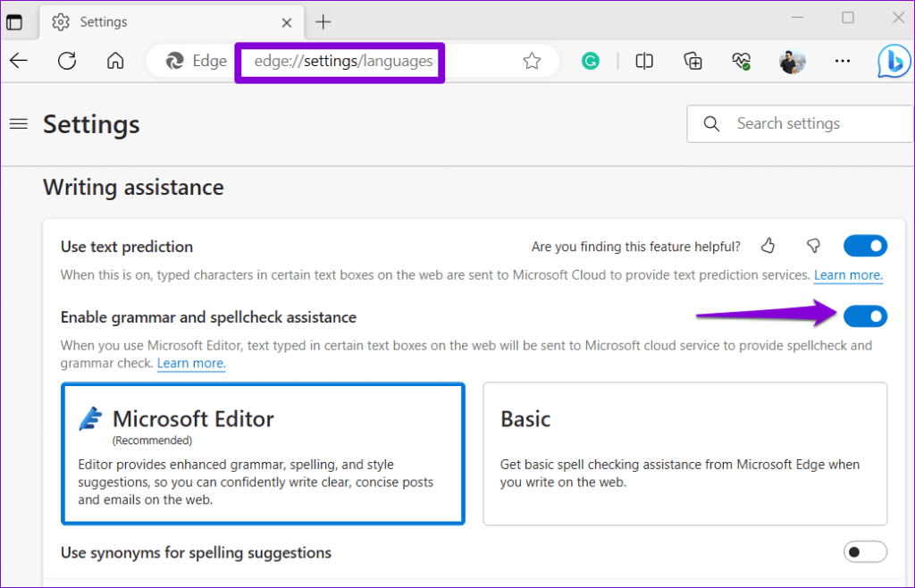Open Settings and more ellipsis menu
915x588 pixels.
tap(842, 61)
